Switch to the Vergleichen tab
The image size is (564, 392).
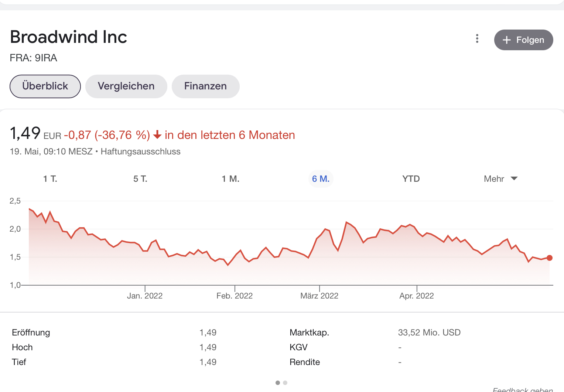126,86
